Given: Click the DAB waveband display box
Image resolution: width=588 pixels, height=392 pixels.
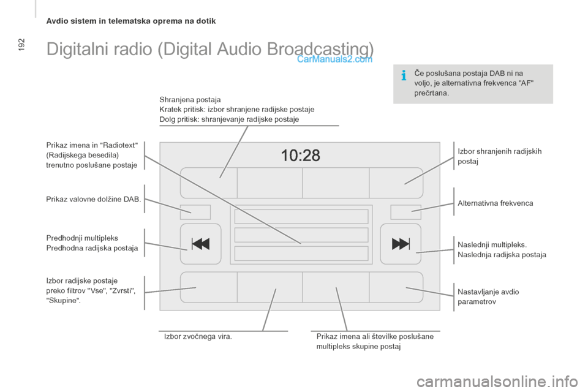Looking at the screenshot, I should pos(195,212).
